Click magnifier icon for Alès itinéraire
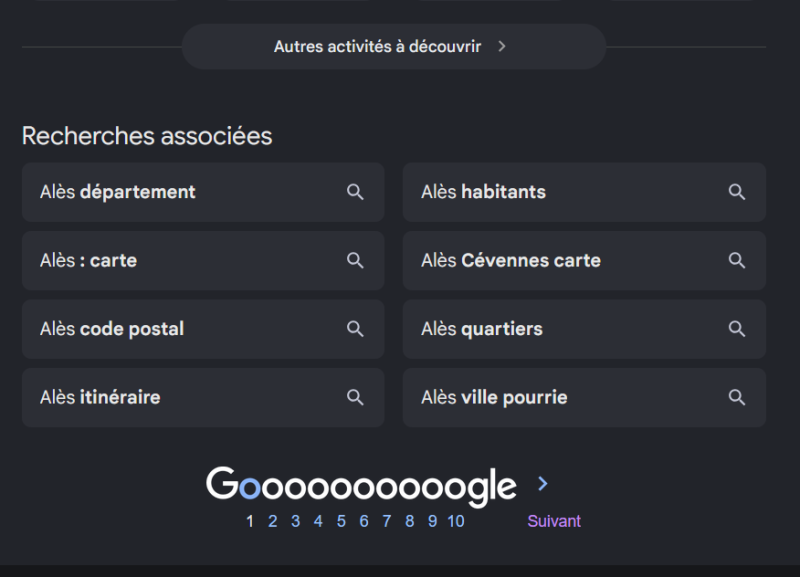Viewport: 800px width, 577px height. click(355, 397)
